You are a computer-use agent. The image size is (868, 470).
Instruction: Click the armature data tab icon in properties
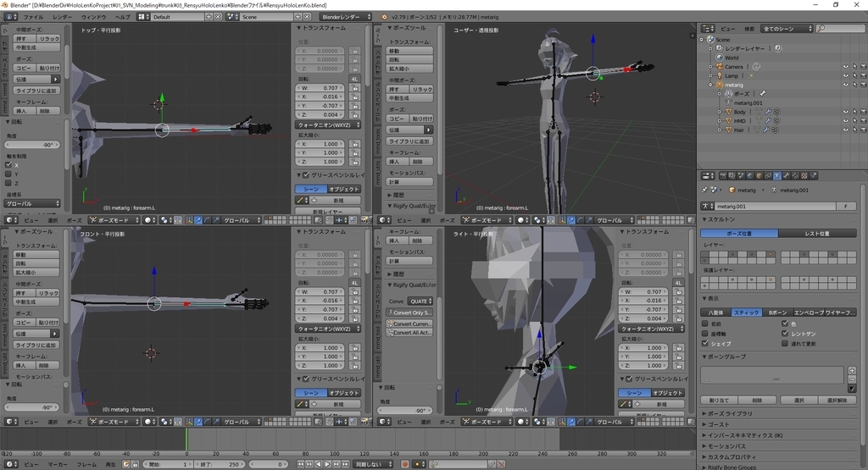pyautogui.click(x=777, y=176)
